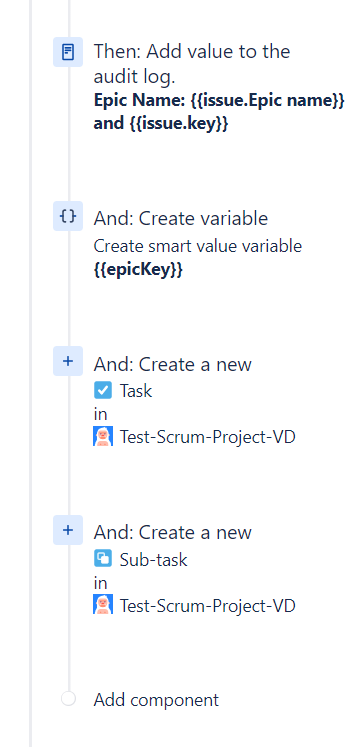Click the audit log action document icon
This screenshot has height=747, width=363.
tap(68, 52)
